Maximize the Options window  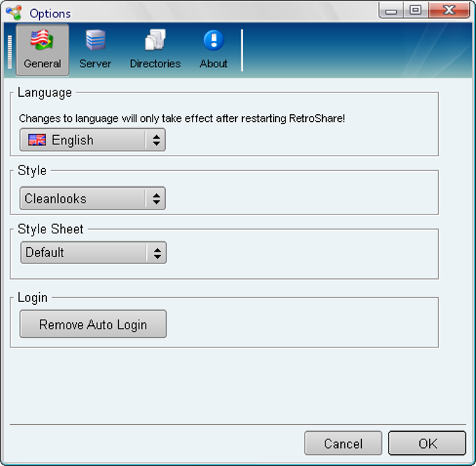tap(416, 11)
